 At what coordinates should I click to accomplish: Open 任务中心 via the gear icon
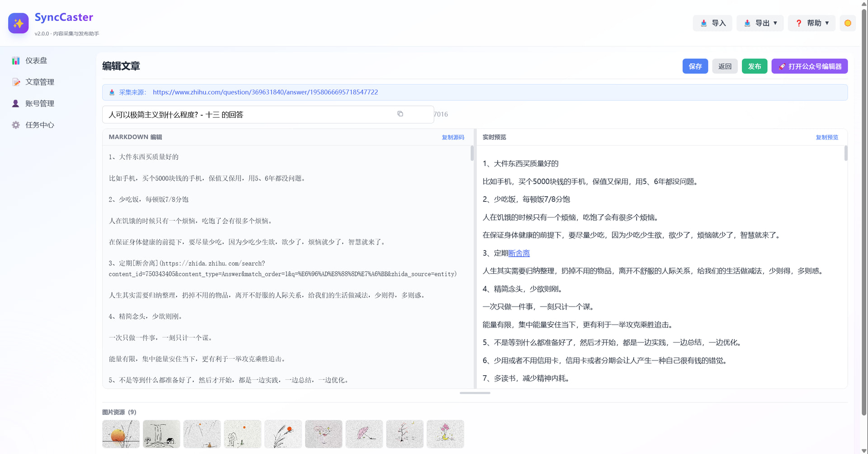pos(16,125)
